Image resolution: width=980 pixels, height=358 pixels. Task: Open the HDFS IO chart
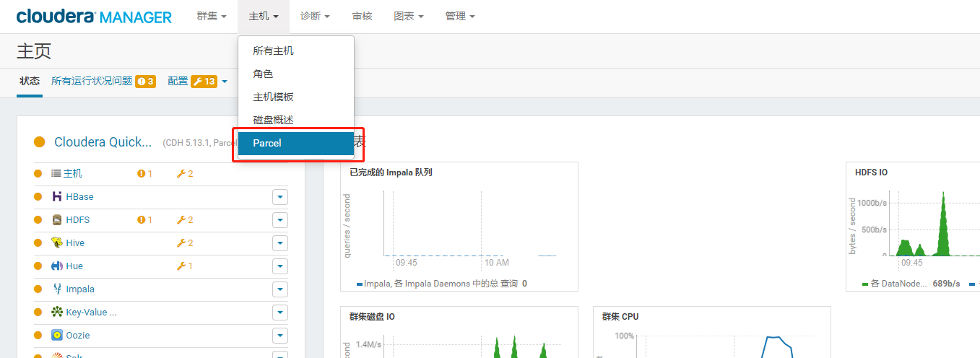coord(913,227)
